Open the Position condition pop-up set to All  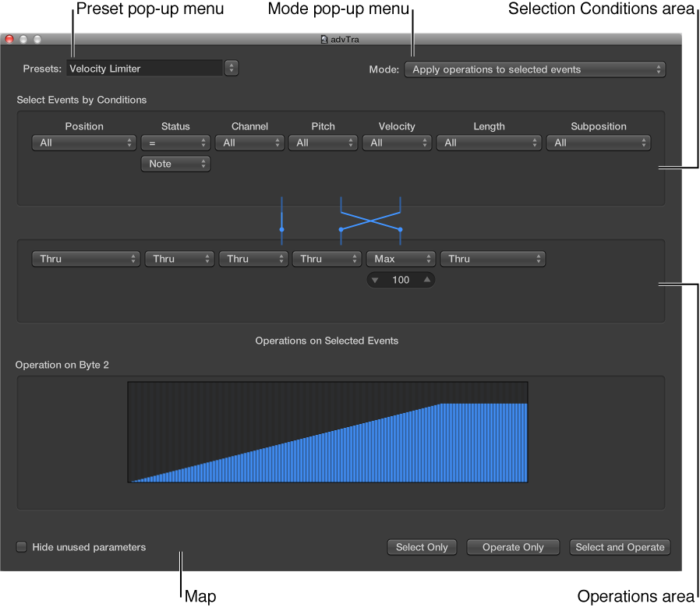point(83,143)
